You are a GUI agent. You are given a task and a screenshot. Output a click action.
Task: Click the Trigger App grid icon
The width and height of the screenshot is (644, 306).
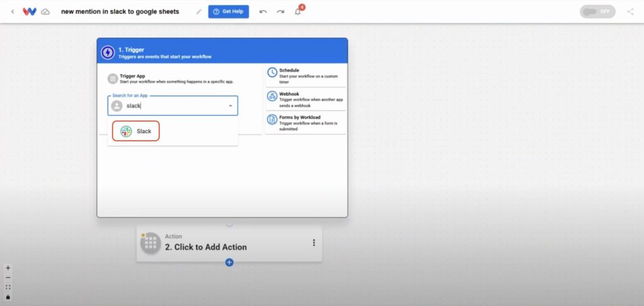[x=113, y=79]
